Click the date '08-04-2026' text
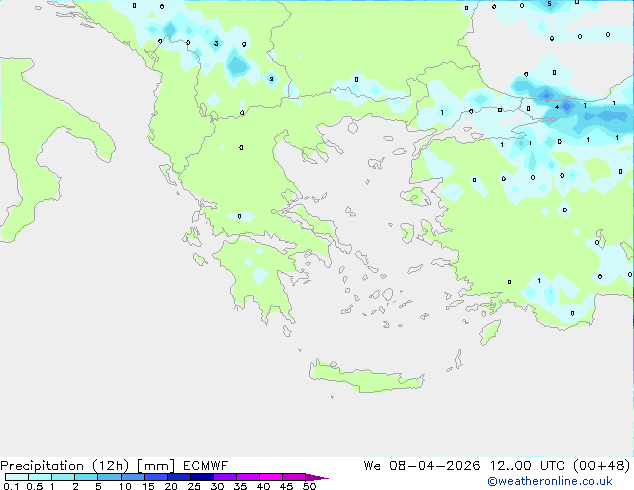 pyautogui.click(x=435, y=466)
